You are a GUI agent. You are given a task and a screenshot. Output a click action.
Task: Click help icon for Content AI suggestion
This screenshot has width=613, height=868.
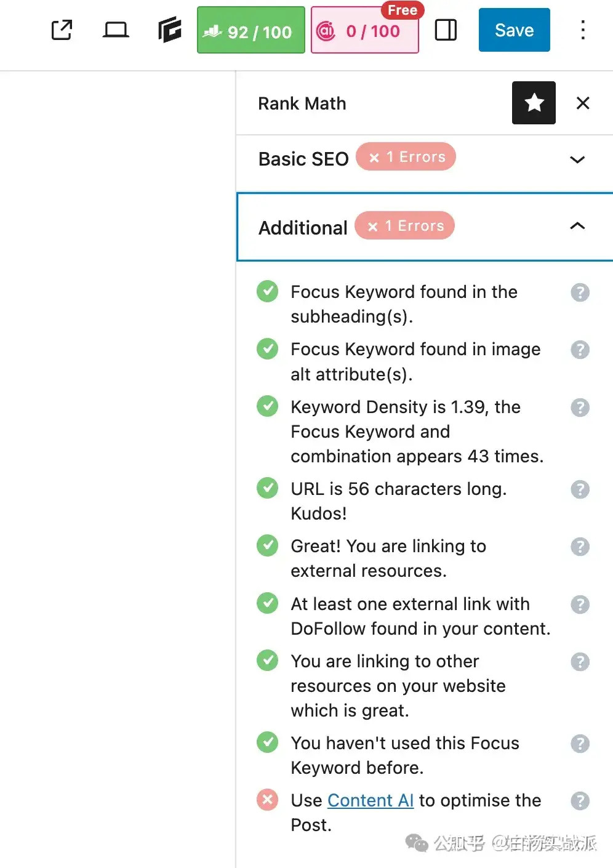coord(580,801)
